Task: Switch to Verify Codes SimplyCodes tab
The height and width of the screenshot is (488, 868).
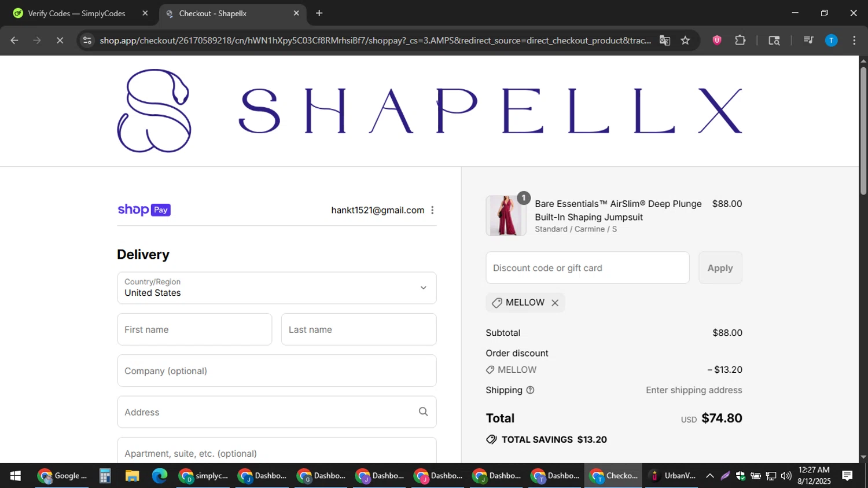Action: pyautogui.click(x=77, y=13)
